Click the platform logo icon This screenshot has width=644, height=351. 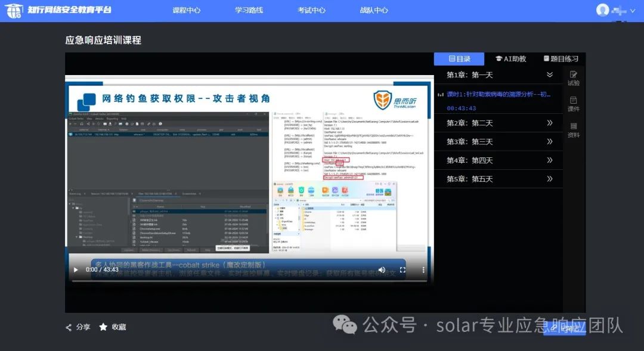click(14, 10)
